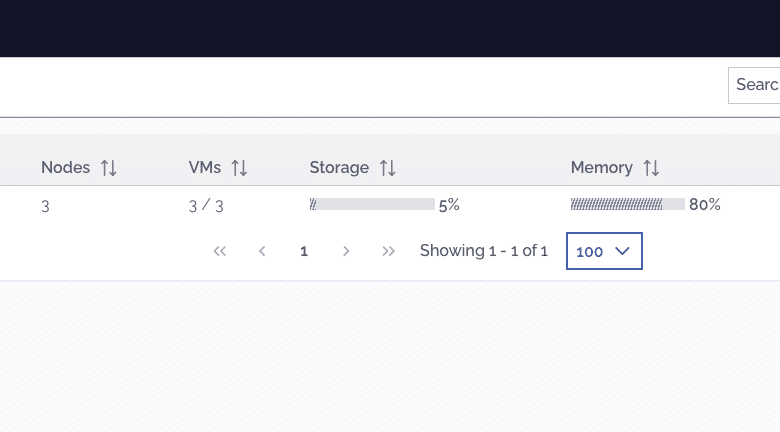Click the Memory column header label

click(x=601, y=168)
